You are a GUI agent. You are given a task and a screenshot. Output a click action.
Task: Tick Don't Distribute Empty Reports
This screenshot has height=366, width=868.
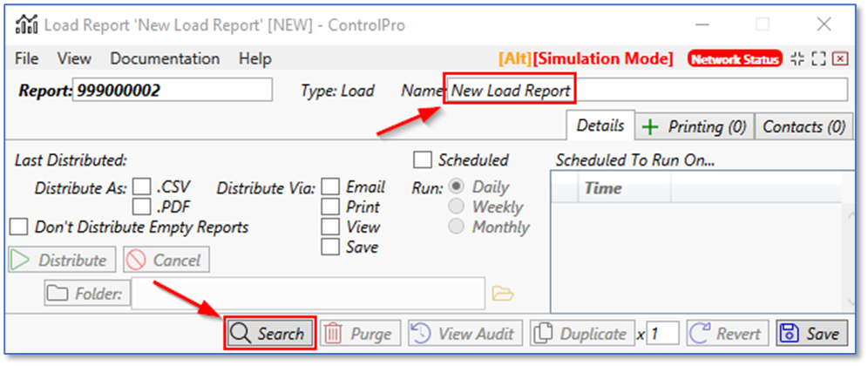pyautogui.click(x=18, y=227)
